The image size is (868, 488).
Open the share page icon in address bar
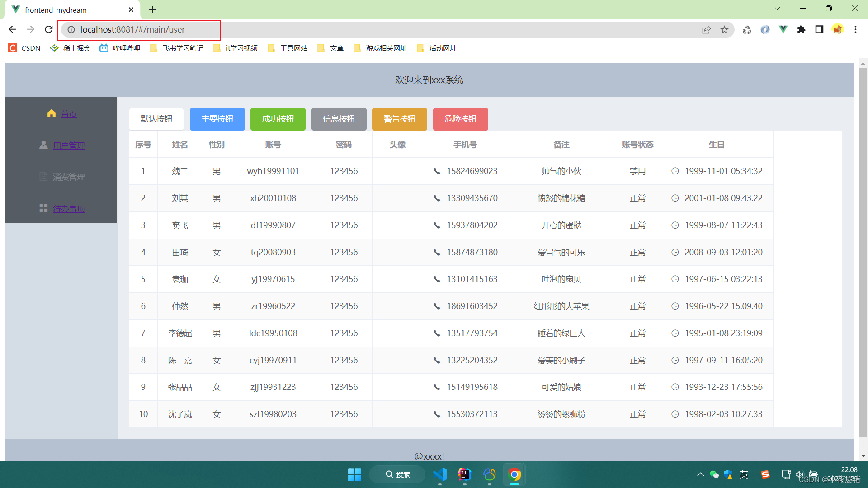706,29
